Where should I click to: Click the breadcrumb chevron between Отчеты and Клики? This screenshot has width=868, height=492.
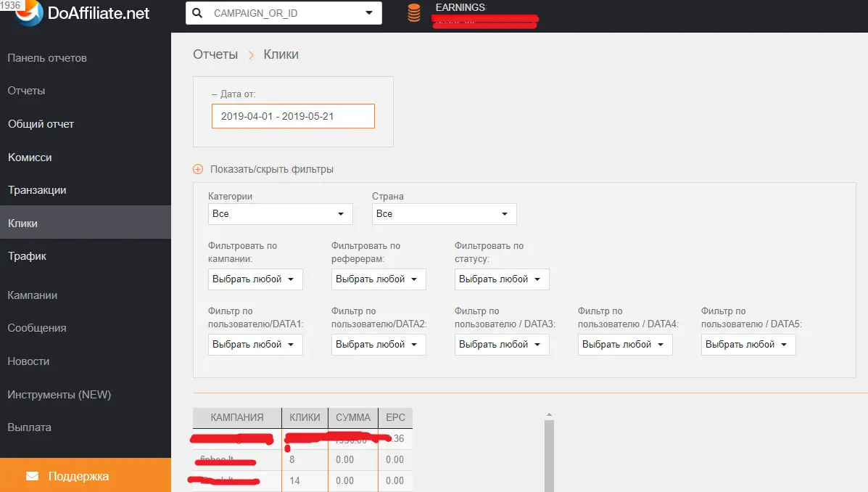pos(251,55)
